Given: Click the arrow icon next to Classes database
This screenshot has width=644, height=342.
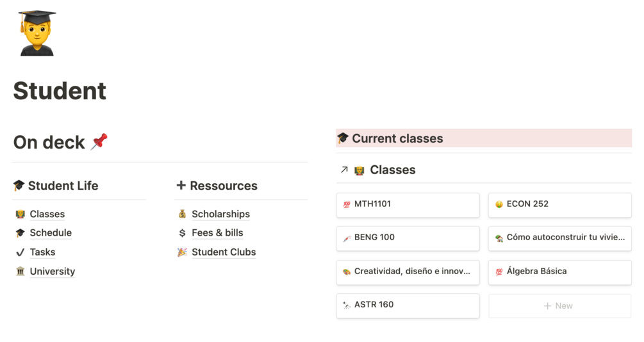Looking at the screenshot, I should tap(344, 170).
